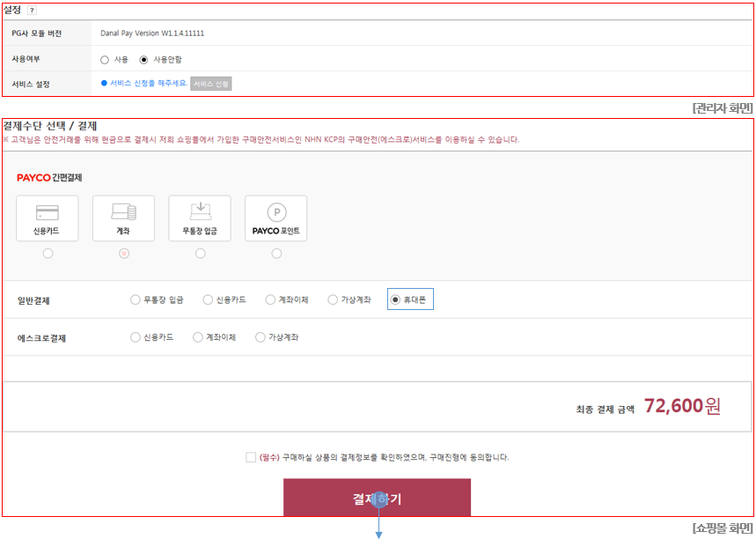Select the 사용안함 radio button
The height and width of the screenshot is (539, 756).
click(x=143, y=60)
